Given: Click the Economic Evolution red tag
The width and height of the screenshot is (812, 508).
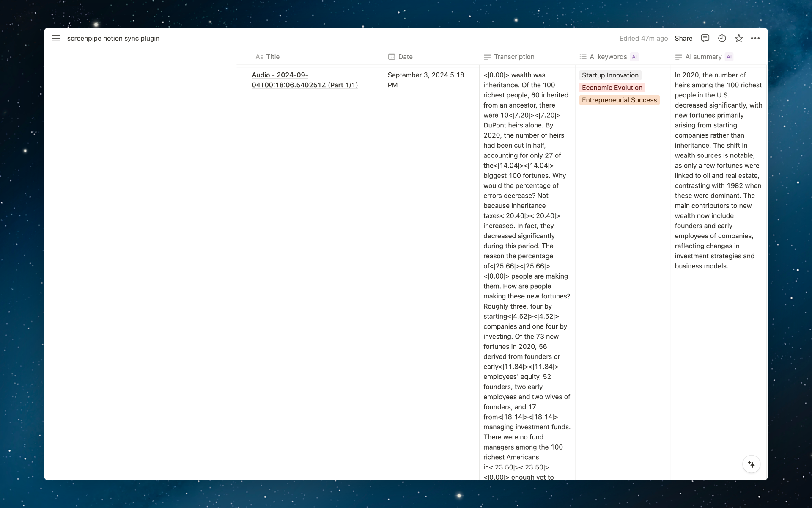Looking at the screenshot, I should click(x=612, y=88).
